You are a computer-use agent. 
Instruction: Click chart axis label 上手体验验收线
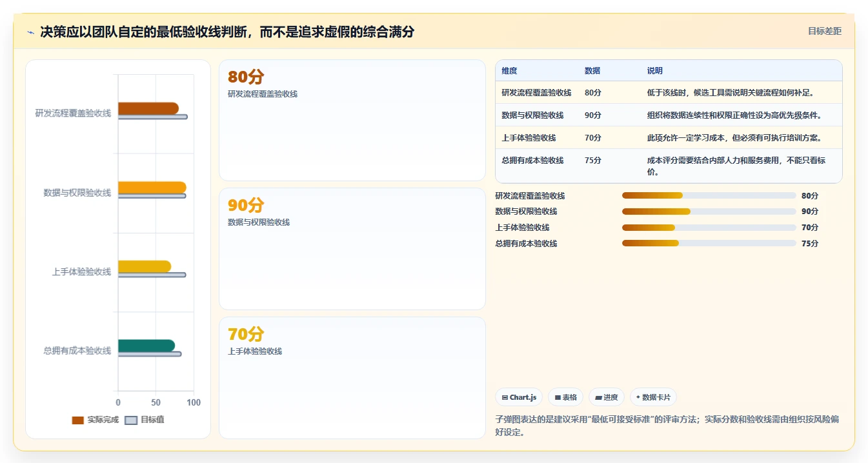point(81,271)
